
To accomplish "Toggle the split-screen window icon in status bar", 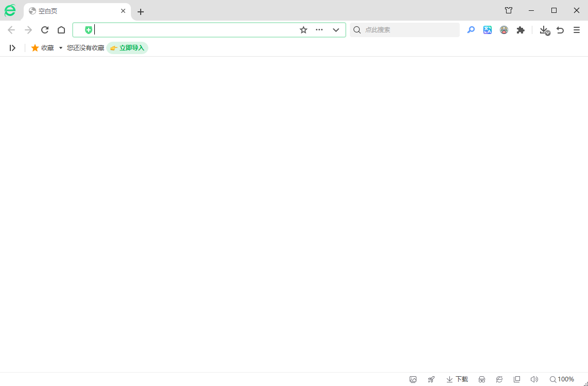I will (516, 379).
